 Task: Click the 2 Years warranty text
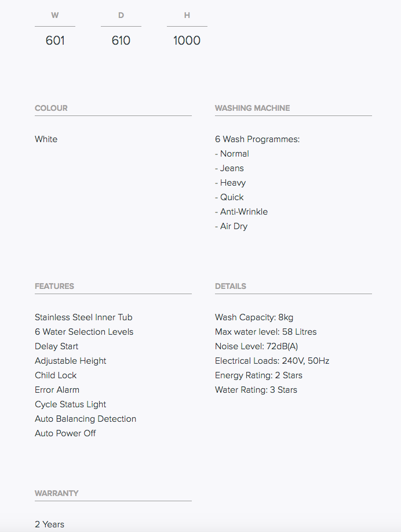point(49,524)
